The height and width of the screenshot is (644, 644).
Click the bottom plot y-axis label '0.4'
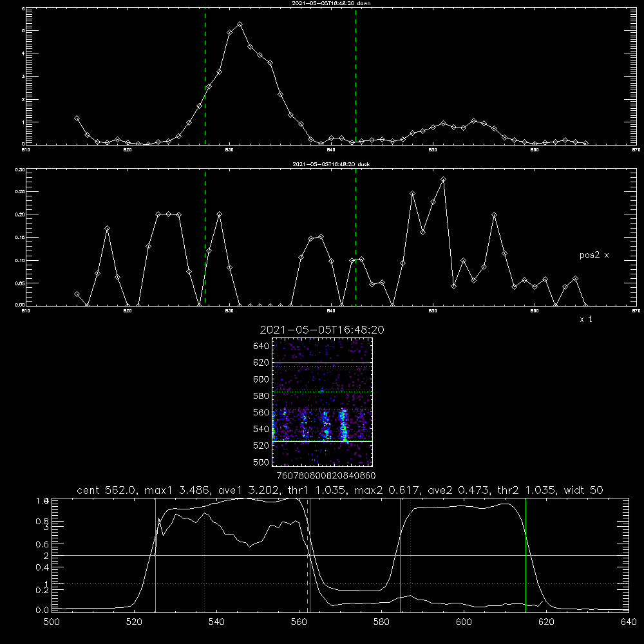coord(43,567)
